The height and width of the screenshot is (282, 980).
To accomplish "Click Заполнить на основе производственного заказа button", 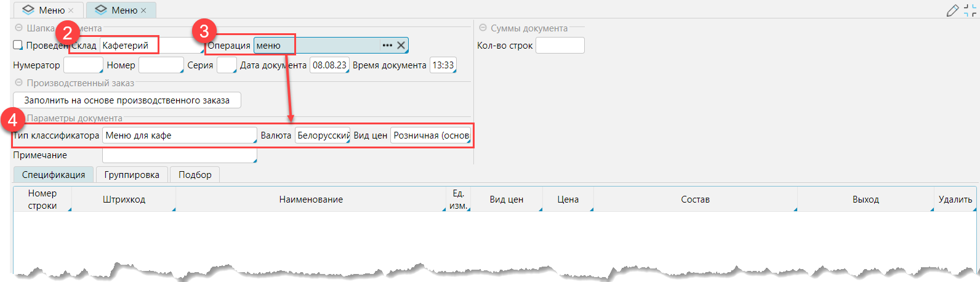I will pyautogui.click(x=127, y=100).
